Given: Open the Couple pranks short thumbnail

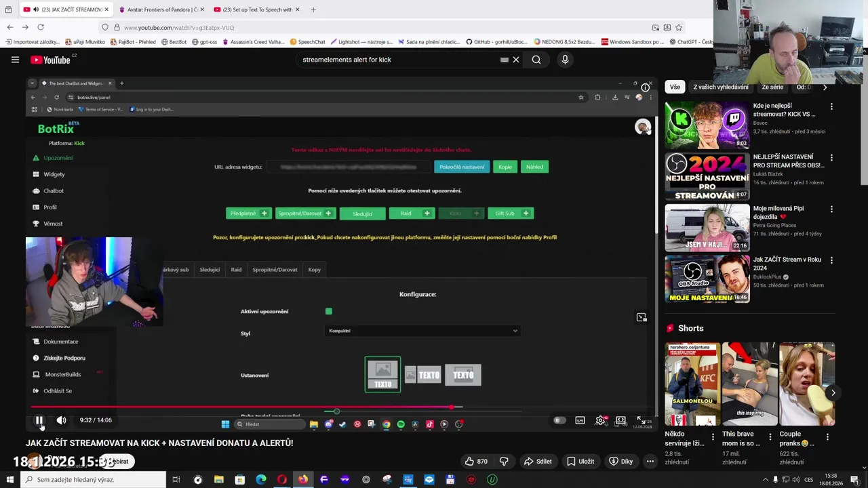Looking at the screenshot, I should [806, 384].
